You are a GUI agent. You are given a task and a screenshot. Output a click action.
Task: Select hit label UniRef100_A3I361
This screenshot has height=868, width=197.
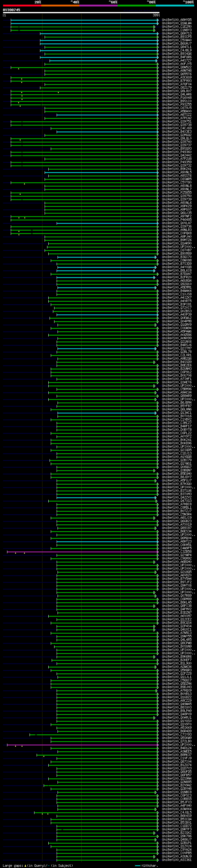(176, 860)
